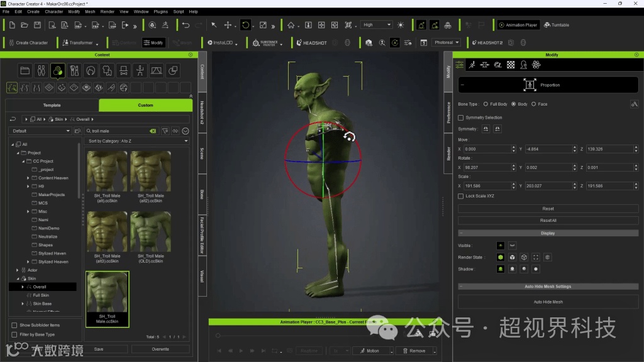Click the Reset All button

[548, 221]
